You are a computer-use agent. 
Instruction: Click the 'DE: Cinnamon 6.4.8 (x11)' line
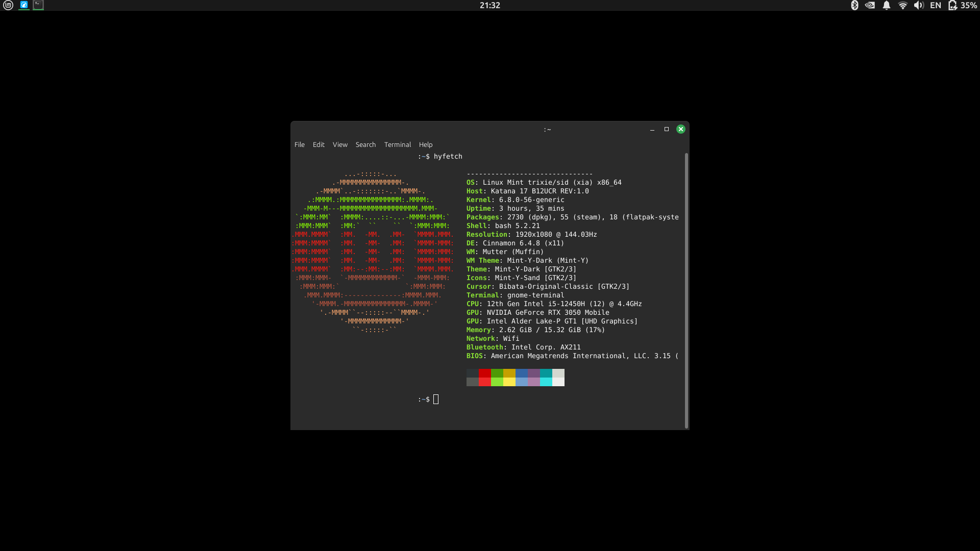pyautogui.click(x=516, y=243)
